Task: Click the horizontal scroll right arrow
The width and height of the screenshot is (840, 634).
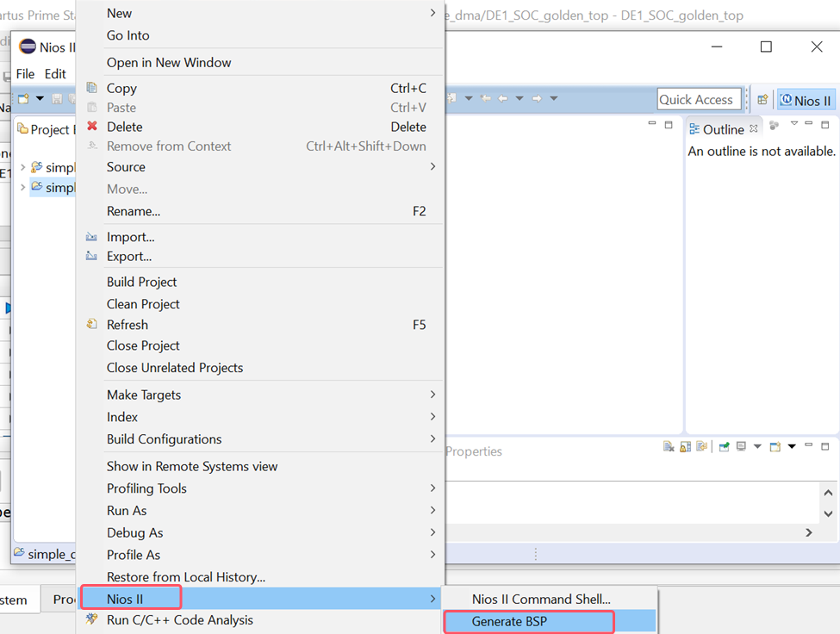Action: pyautogui.click(x=808, y=532)
